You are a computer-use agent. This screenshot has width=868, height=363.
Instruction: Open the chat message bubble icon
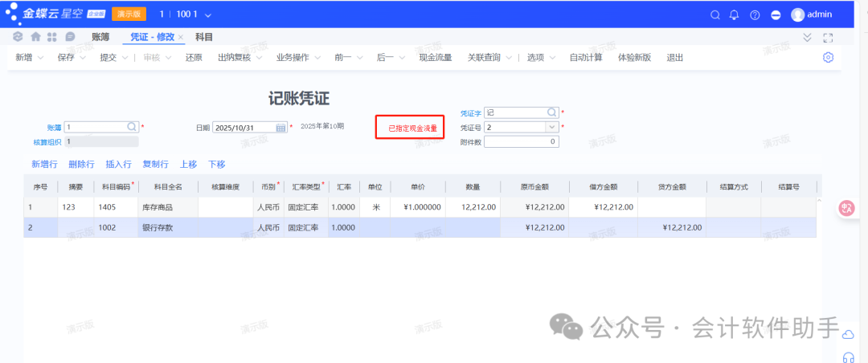(70, 37)
